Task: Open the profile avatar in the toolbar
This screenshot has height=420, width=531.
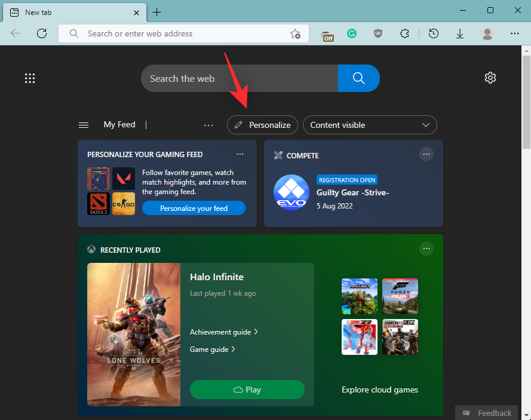Action: click(487, 33)
